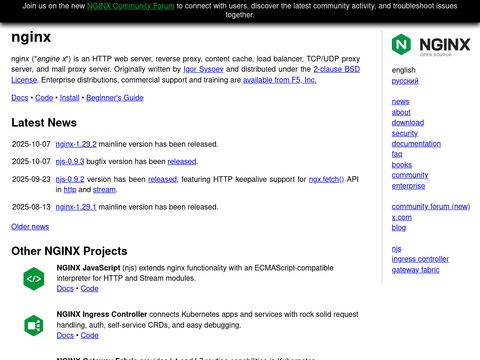Click the first '2025-10-07' date for nginx-1.29.2
480x360 pixels.
tap(31, 144)
